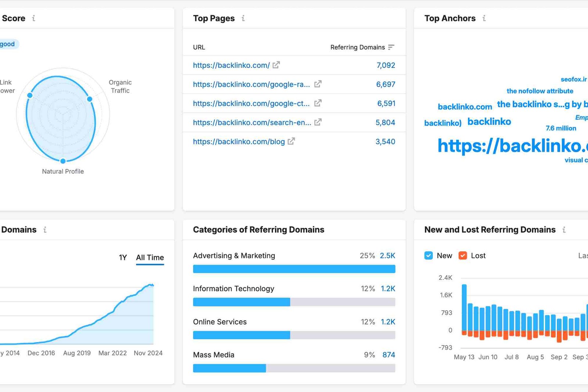Open external link icon for backlinko.com/blog

(291, 141)
